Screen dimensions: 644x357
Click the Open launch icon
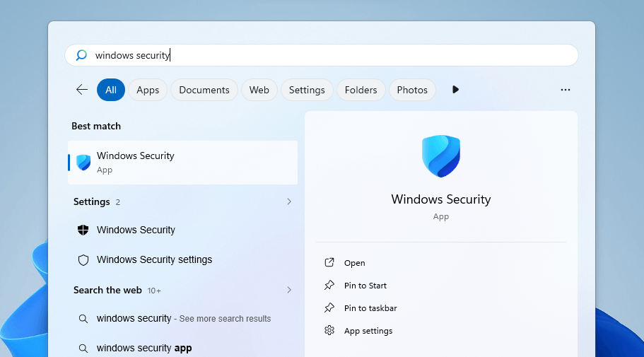coord(329,262)
